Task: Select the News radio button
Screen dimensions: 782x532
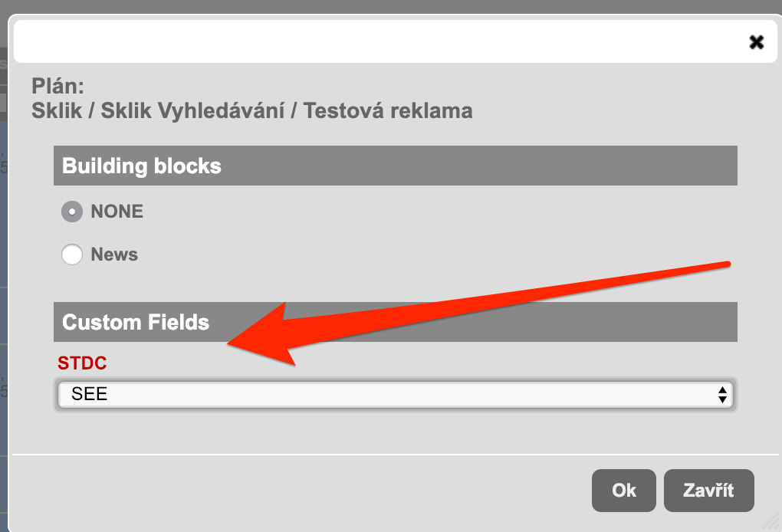Action: 72,255
